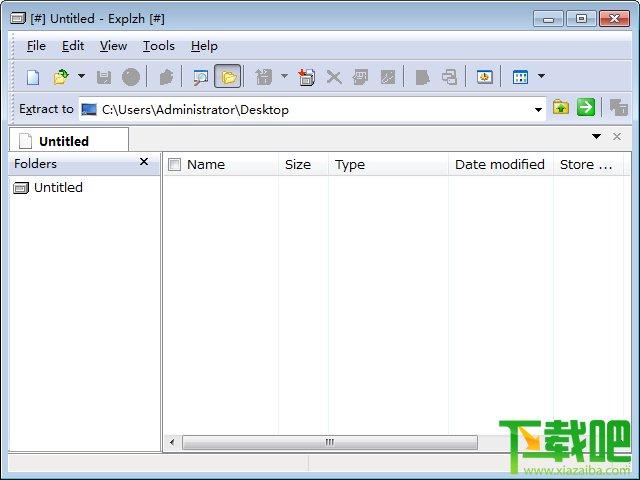
Task: Click the greyed square icon before separator
Action: (387, 77)
